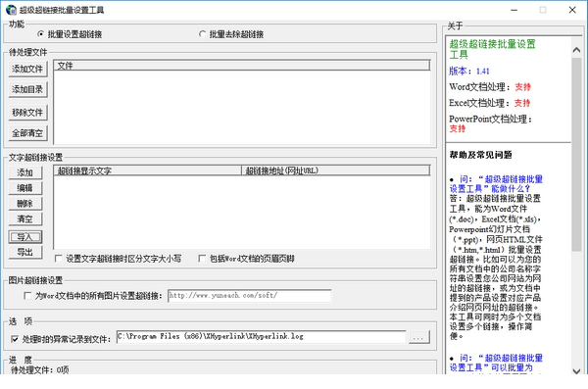Enable 为Word文档中的所有图片设置超链接 checkbox

pyautogui.click(x=27, y=296)
